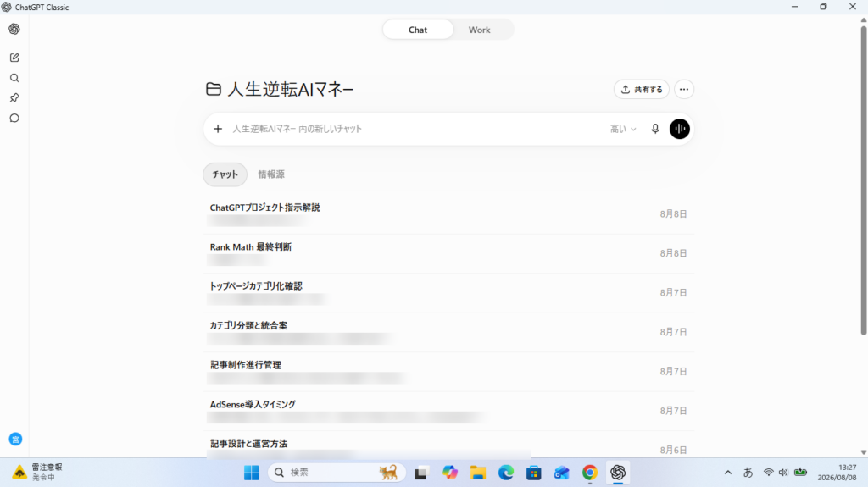Switch to the Work mode tab

[x=480, y=30]
